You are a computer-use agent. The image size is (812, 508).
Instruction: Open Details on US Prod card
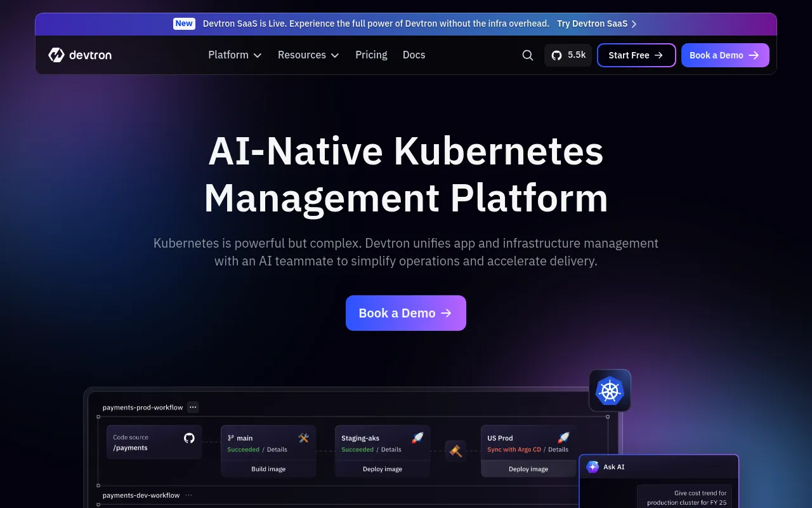tap(558, 450)
